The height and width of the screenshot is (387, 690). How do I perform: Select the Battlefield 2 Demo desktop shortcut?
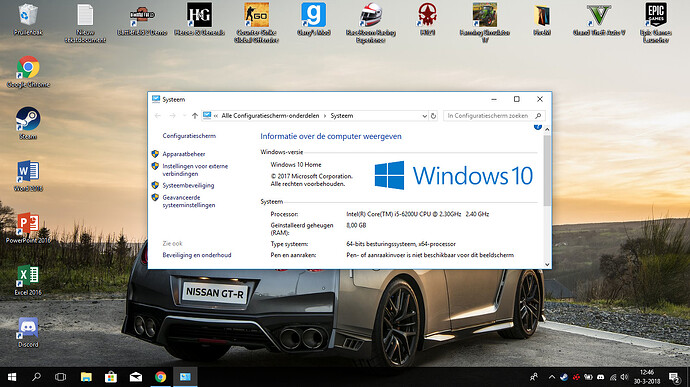pos(142,19)
